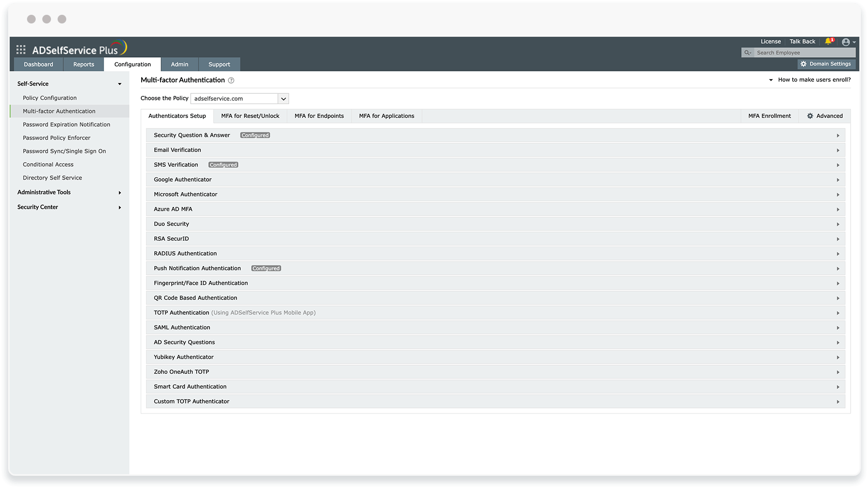This screenshot has width=868, height=488.
Task: Click the help icon beside Multi-factor Authentication
Action: click(x=231, y=80)
